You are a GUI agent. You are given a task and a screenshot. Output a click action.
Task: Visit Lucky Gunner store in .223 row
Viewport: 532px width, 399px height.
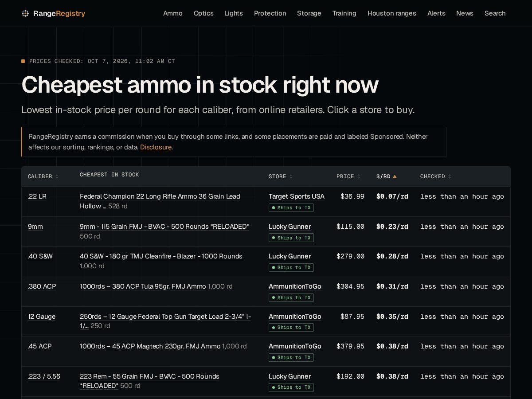pyautogui.click(x=290, y=376)
